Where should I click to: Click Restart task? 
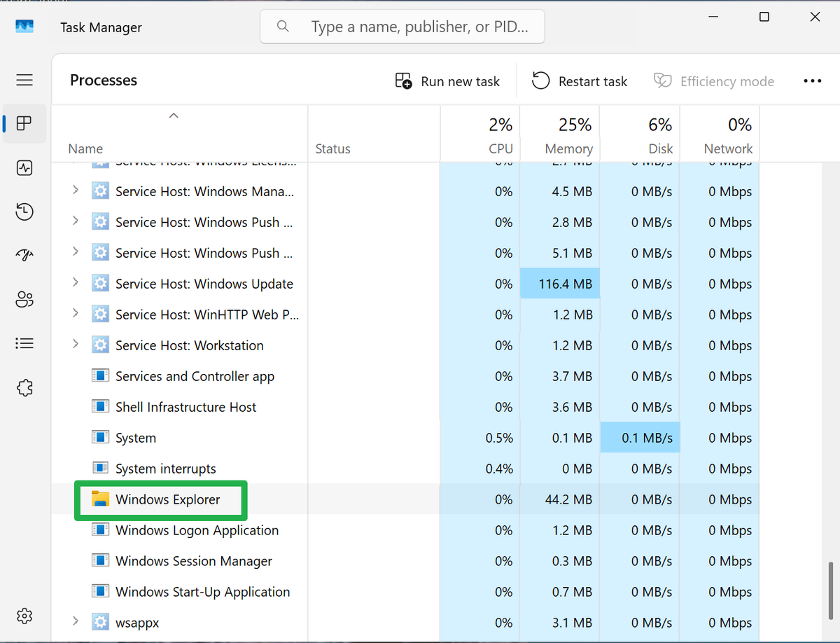[x=579, y=81]
